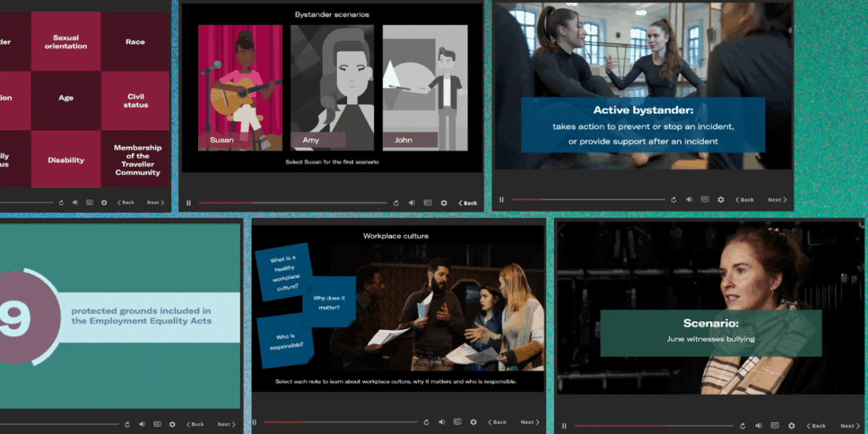The height and width of the screenshot is (434, 868).
Task: Open settings in the protected grounds grid player
Action: [104, 203]
